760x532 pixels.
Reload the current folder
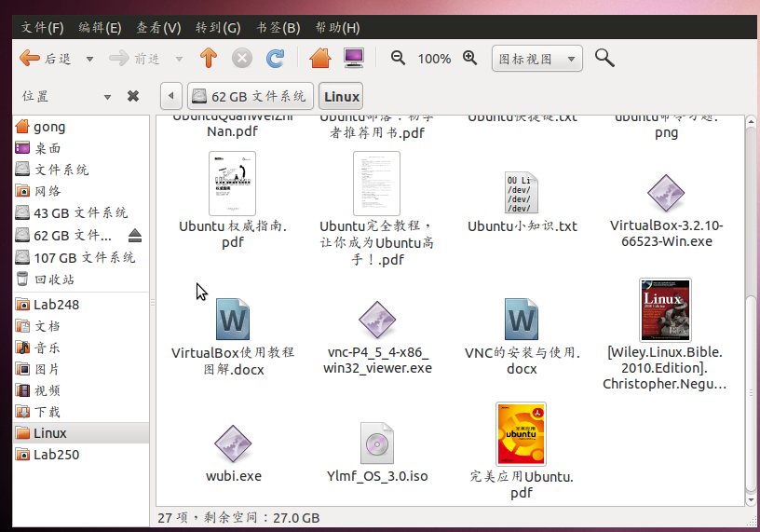click(276, 59)
